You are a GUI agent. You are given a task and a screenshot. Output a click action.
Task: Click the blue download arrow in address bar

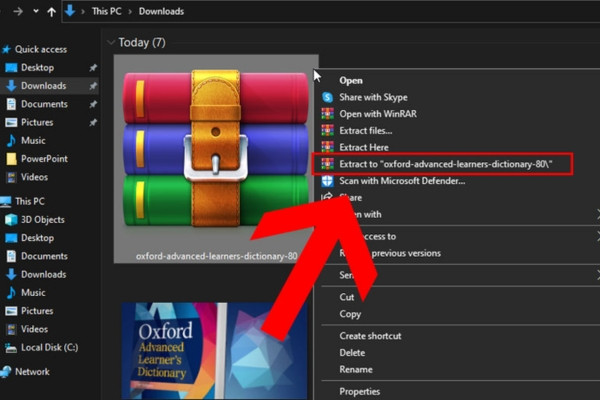(x=70, y=11)
